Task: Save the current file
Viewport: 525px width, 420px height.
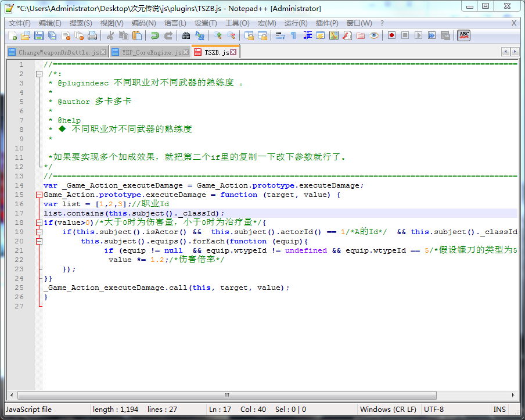Action: [39, 35]
